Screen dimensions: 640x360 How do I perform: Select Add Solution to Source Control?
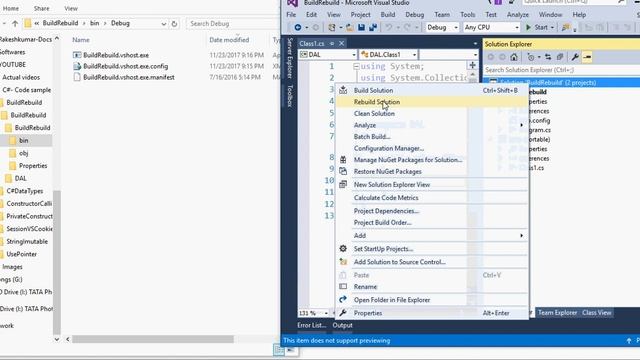(x=432, y=262)
